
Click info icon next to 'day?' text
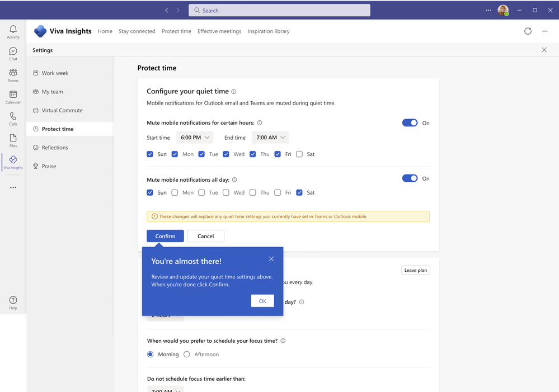click(x=302, y=302)
